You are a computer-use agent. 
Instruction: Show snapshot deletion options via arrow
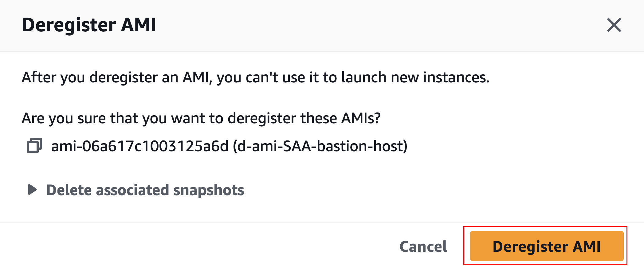(32, 190)
